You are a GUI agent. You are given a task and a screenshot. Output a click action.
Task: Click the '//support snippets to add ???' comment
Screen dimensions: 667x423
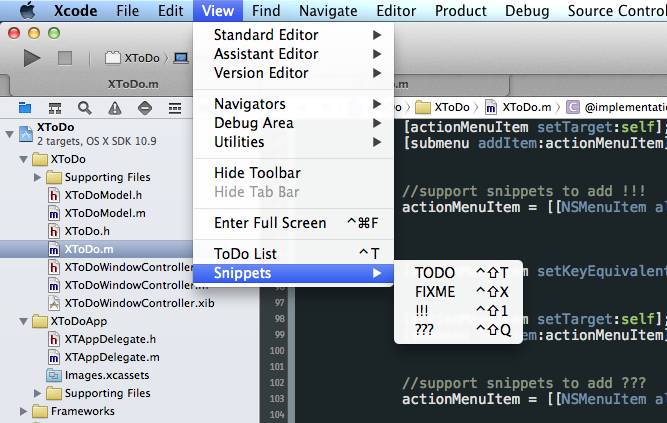(x=524, y=383)
